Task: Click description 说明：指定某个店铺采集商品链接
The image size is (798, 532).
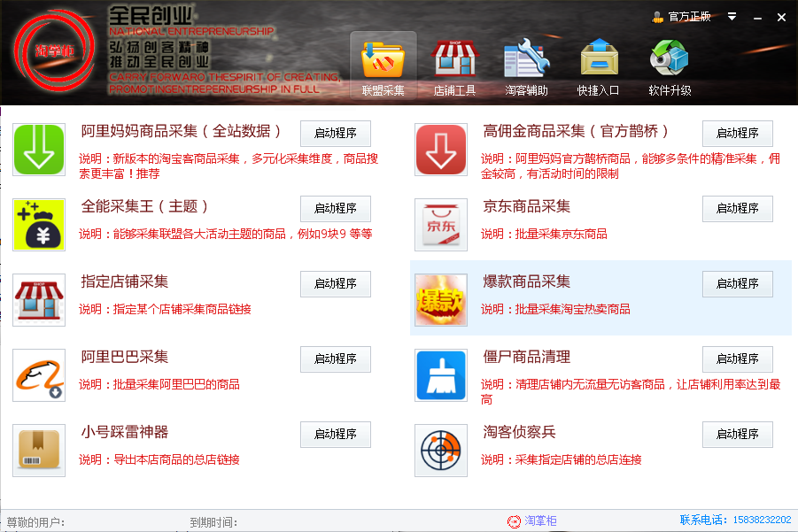Action: click(165, 309)
